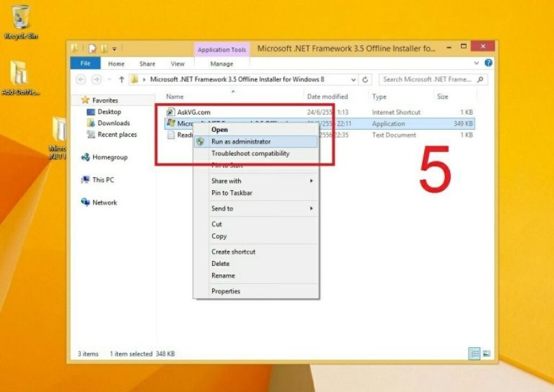Click the 'Internet Shortcut' type cell
554x392 pixels.
click(x=396, y=112)
